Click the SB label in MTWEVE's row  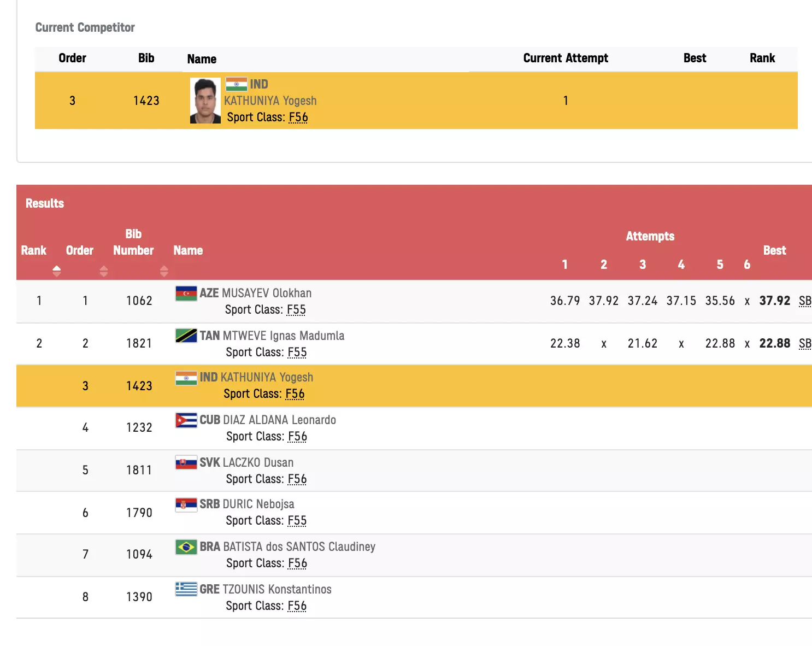(804, 344)
